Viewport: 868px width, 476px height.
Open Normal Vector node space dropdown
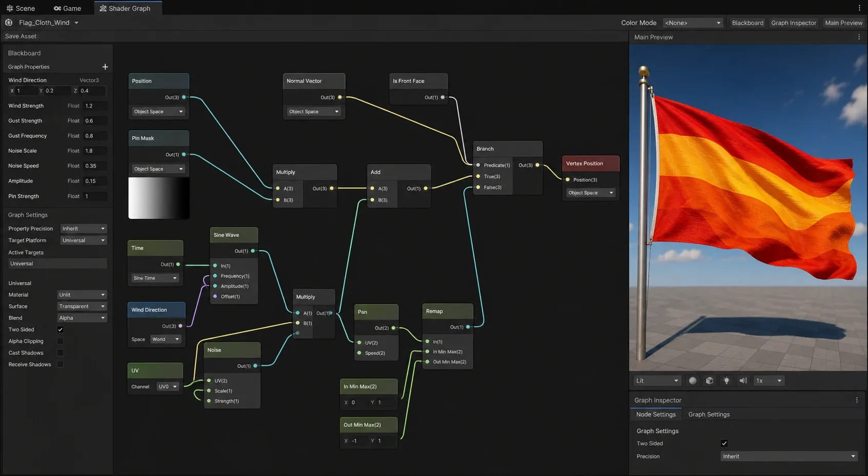[314, 112]
